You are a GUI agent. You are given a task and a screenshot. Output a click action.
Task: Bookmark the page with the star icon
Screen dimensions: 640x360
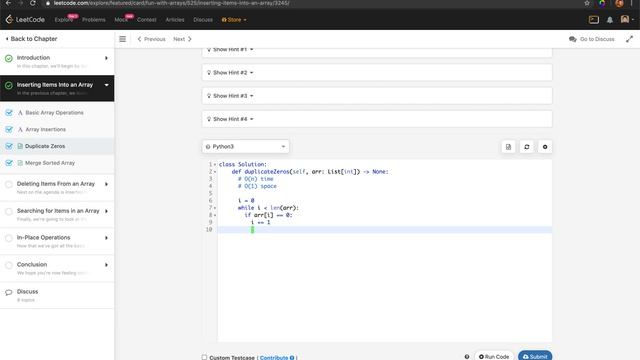587,3
